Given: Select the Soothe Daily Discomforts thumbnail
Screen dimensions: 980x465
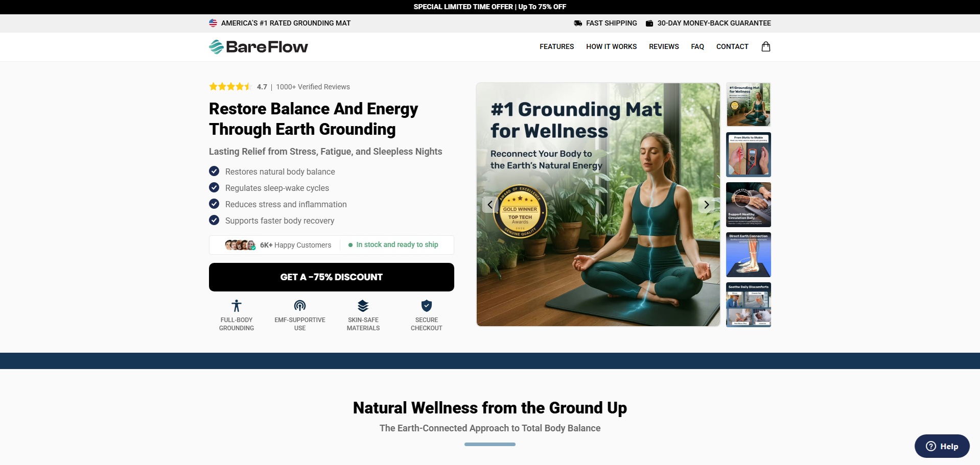Looking at the screenshot, I should pyautogui.click(x=749, y=305).
